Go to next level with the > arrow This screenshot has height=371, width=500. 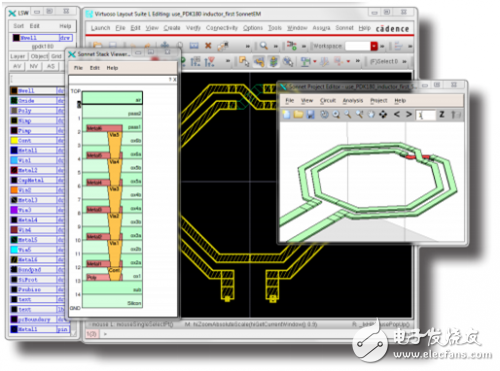coord(409,114)
